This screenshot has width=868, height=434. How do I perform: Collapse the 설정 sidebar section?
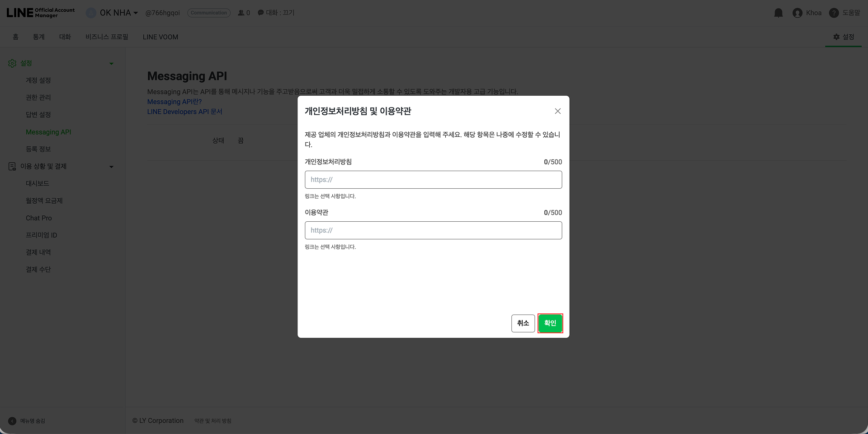[x=111, y=63]
